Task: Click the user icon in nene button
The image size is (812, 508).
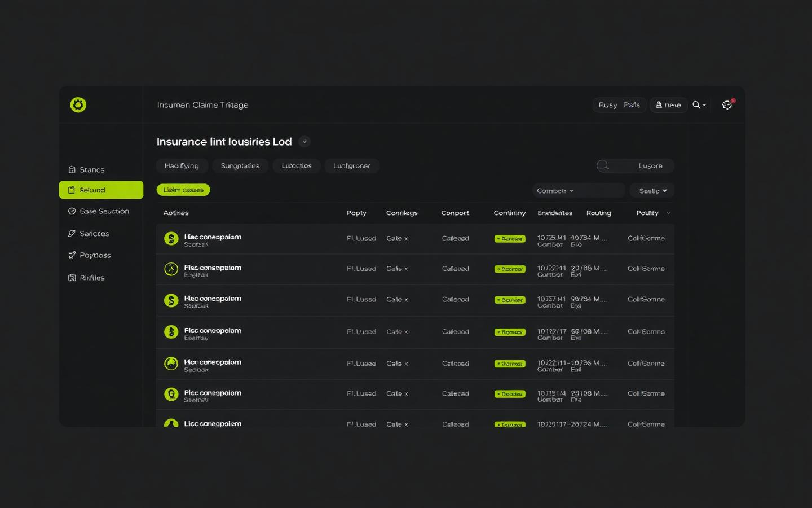Action: (x=659, y=105)
